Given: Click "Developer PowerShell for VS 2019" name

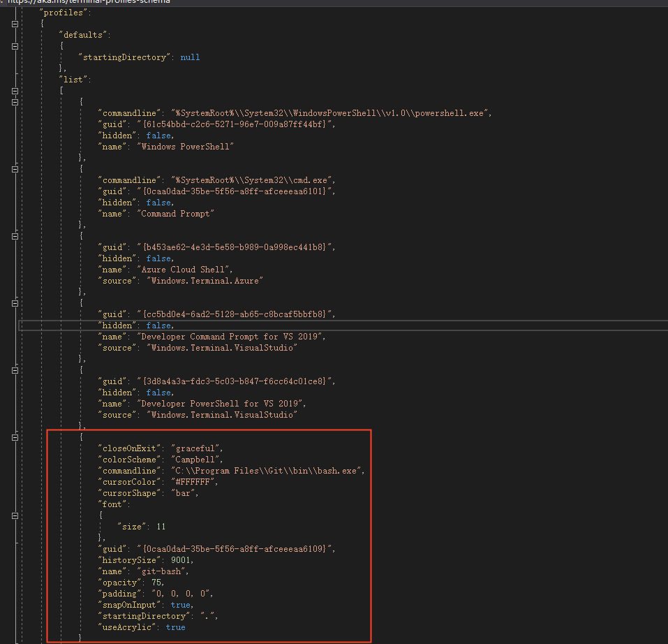Looking at the screenshot, I should (219, 404).
